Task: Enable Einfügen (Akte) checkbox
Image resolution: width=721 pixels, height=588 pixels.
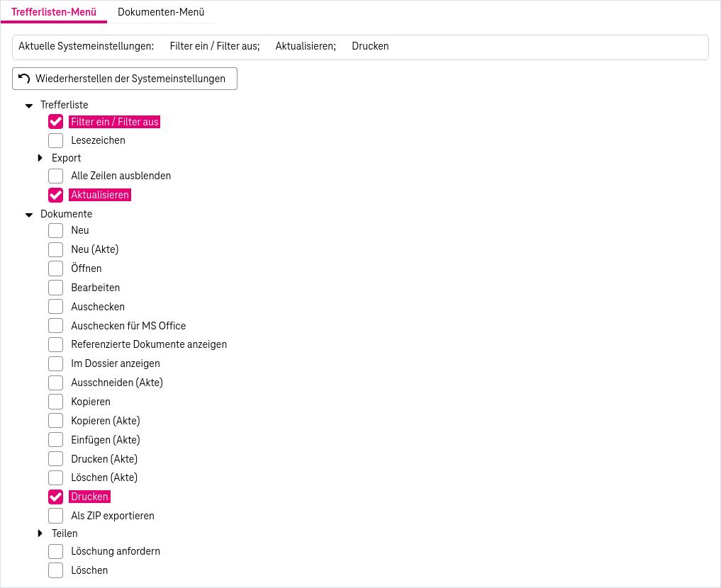Action: pos(55,440)
